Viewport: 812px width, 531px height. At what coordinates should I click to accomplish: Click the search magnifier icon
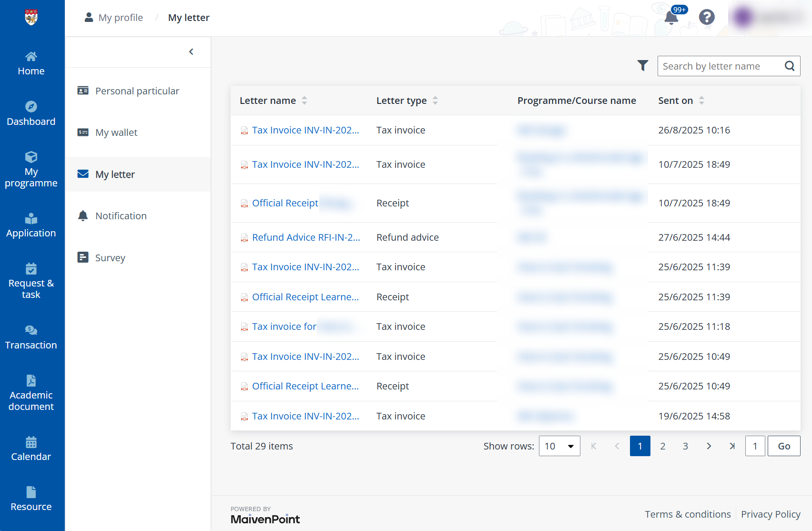click(790, 66)
